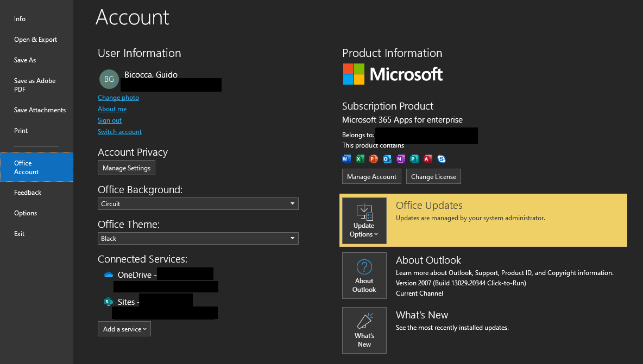Click the "Office Updates" heading

[429, 205]
